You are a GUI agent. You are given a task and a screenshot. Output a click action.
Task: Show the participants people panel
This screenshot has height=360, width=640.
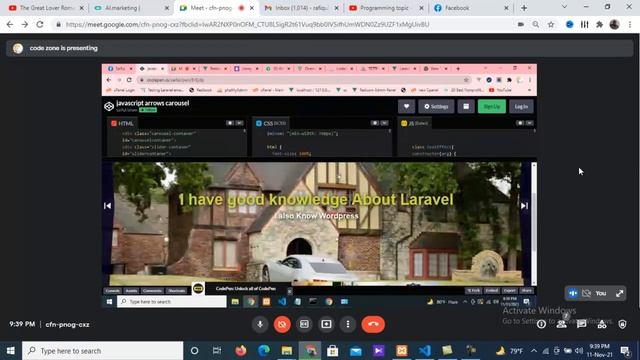click(x=562, y=324)
